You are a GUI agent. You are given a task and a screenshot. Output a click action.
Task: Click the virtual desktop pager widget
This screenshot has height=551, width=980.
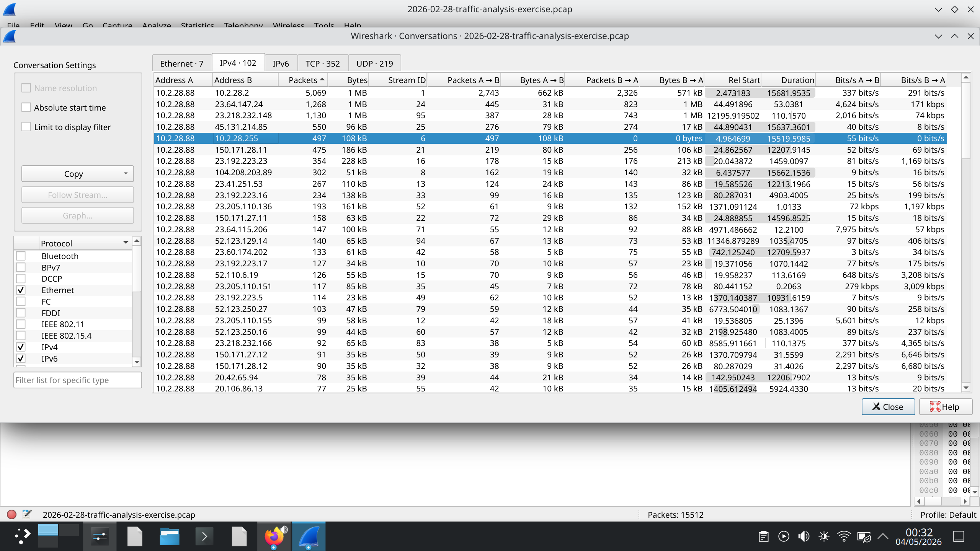click(58, 536)
